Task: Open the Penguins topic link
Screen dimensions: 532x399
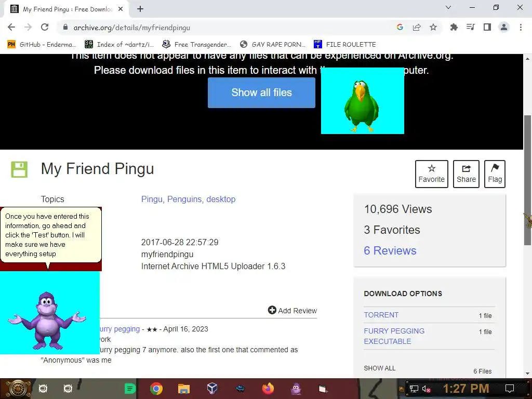Action: [184, 199]
